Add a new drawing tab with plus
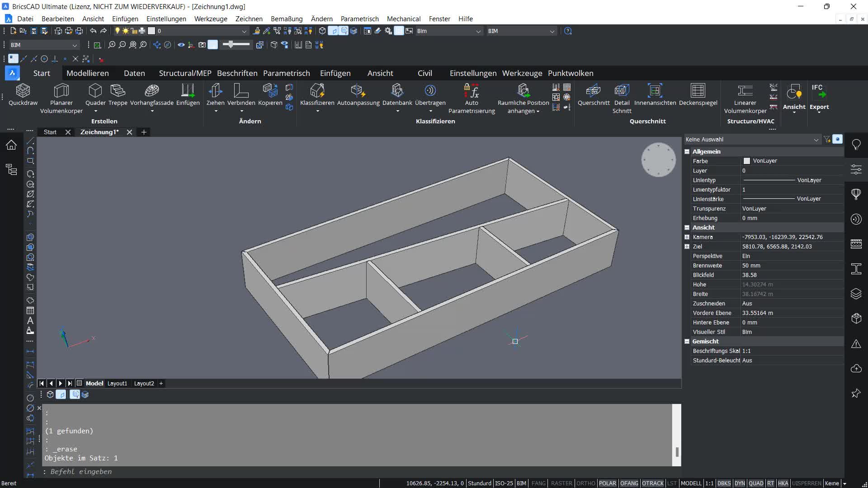 coord(144,132)
